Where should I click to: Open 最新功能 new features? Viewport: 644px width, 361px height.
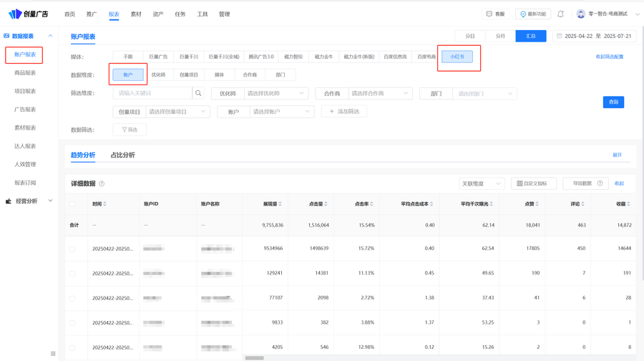tap(532, 14)
